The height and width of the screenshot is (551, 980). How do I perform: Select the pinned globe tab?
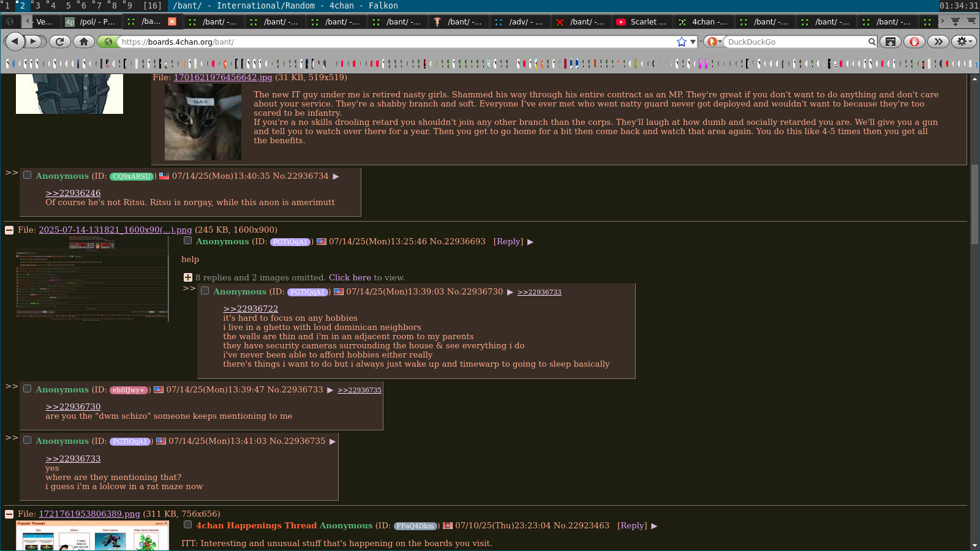10,21
